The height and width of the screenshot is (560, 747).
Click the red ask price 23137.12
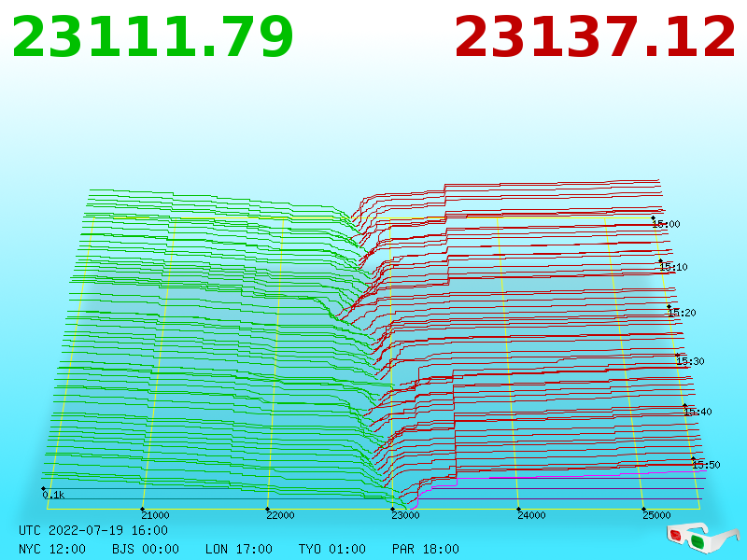[595, 37]
